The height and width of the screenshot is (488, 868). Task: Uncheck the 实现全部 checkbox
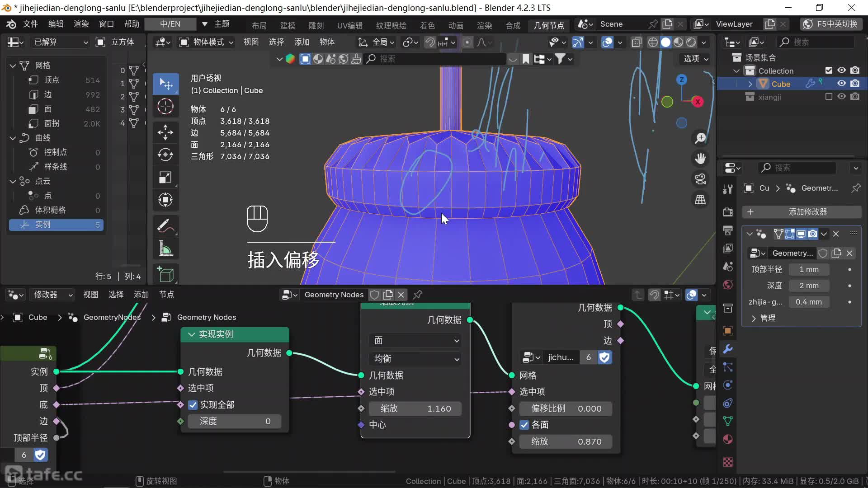coord(193,405)
